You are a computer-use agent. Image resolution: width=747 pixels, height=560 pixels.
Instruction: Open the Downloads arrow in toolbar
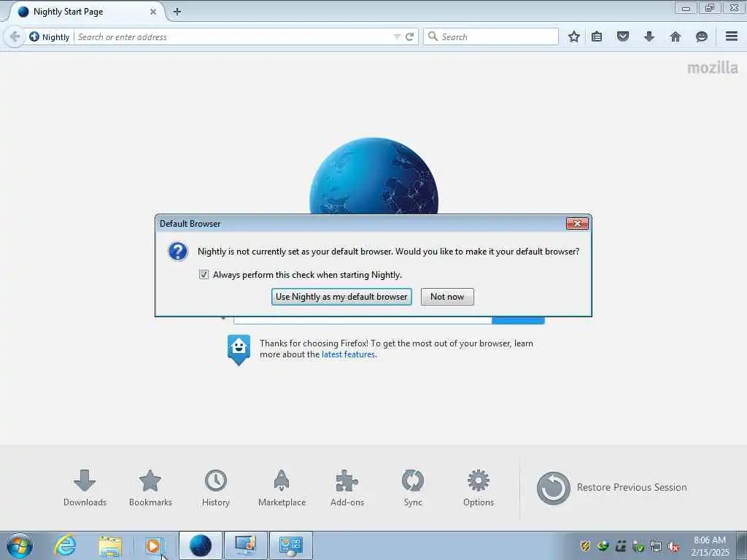pyautogui.click(x=649, y=36)
